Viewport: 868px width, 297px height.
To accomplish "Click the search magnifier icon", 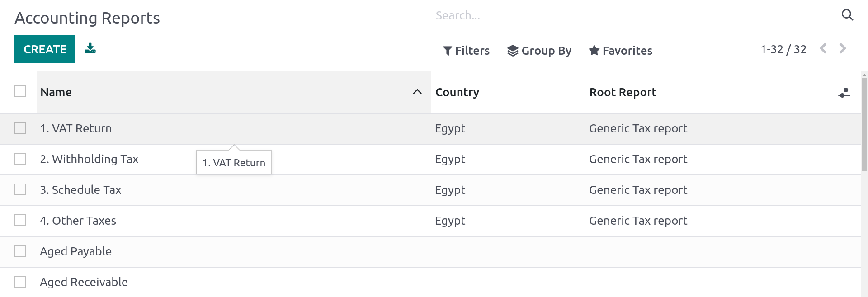I will coord(847,15).
